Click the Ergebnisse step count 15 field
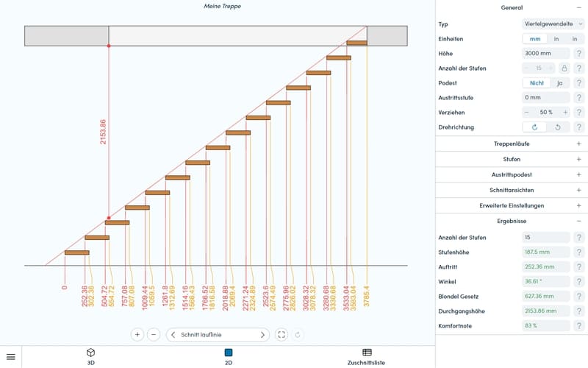Screen dimensions: 588x368 (545, 237)
